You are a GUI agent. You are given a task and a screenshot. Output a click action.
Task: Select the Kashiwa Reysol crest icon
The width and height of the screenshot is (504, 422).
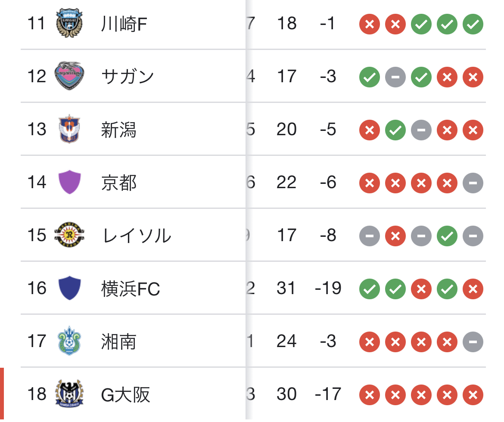tap(69, 235)
